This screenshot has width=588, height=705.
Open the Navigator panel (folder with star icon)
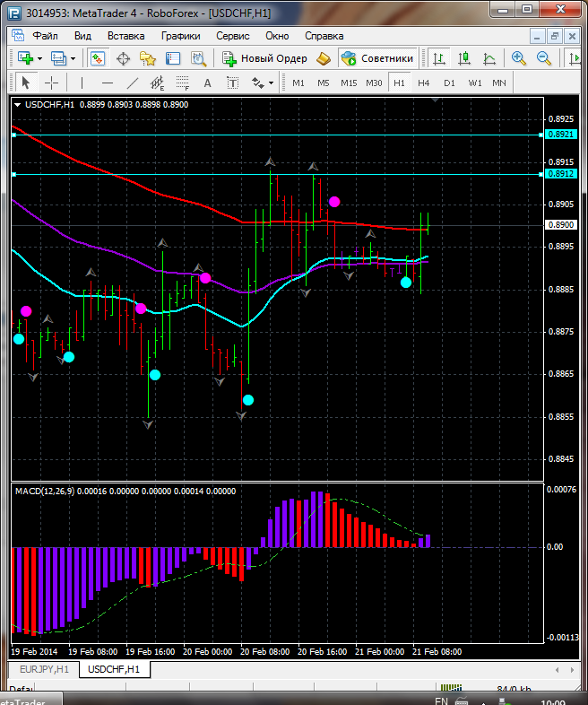(x=148, y=58)
